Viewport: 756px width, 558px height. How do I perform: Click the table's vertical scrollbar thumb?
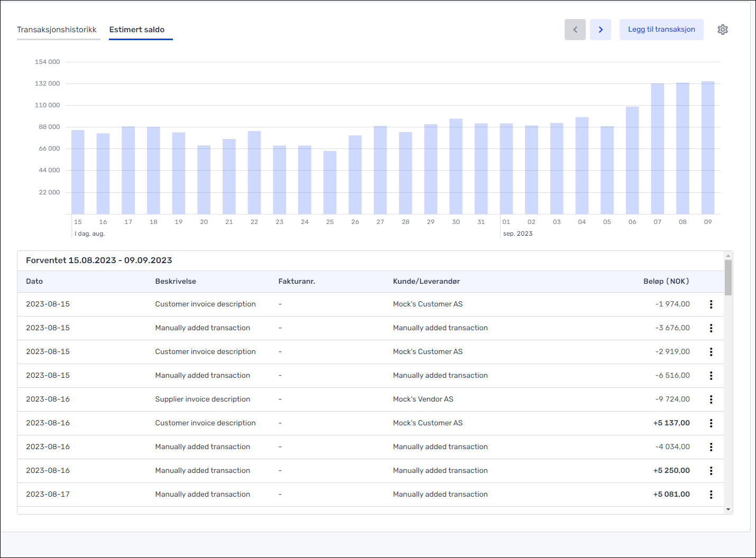[x=728, y=277]
